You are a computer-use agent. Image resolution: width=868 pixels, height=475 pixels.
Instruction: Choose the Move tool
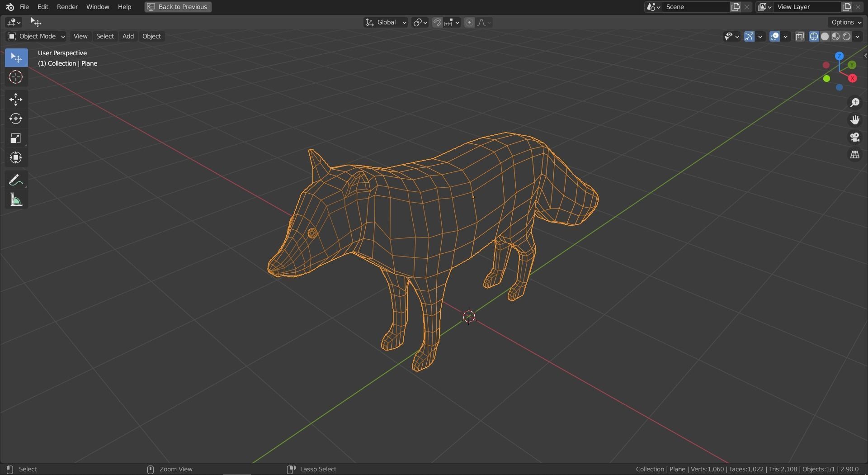16,100
